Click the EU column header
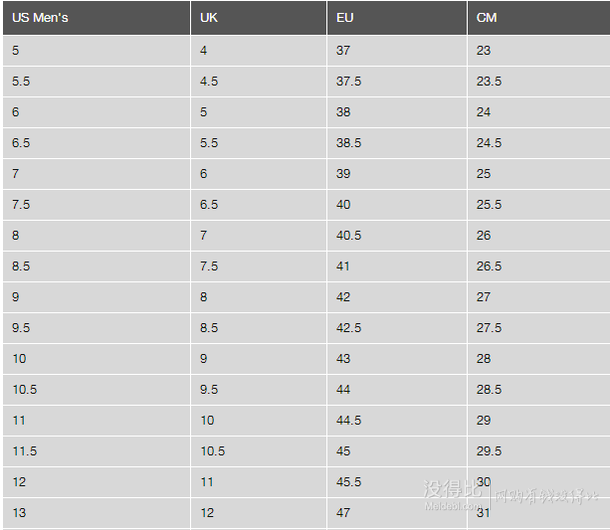Image resolution: width=610 pixels, height=530 pixels. click(397, 18)
